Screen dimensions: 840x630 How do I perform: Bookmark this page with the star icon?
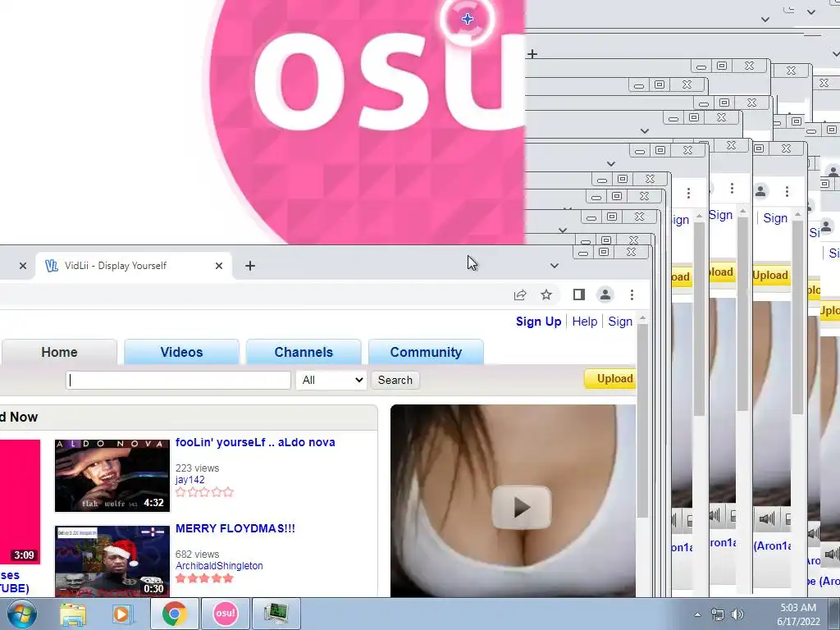coord(546,294)
